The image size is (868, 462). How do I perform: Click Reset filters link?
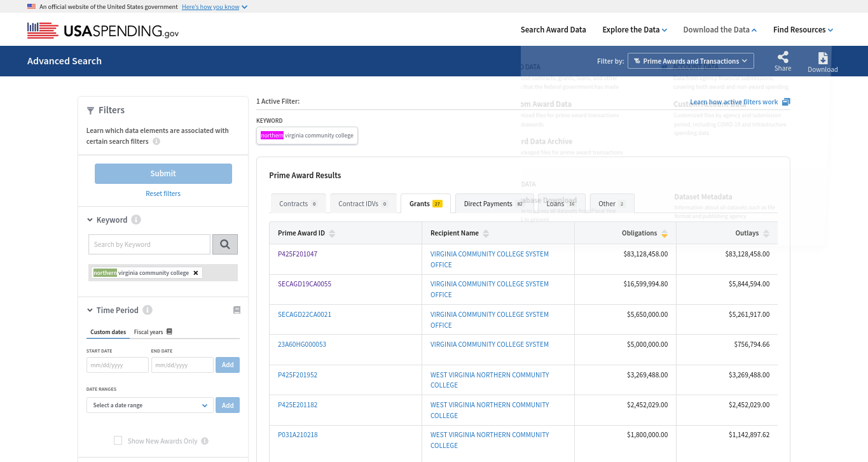[x=163, y=193]
